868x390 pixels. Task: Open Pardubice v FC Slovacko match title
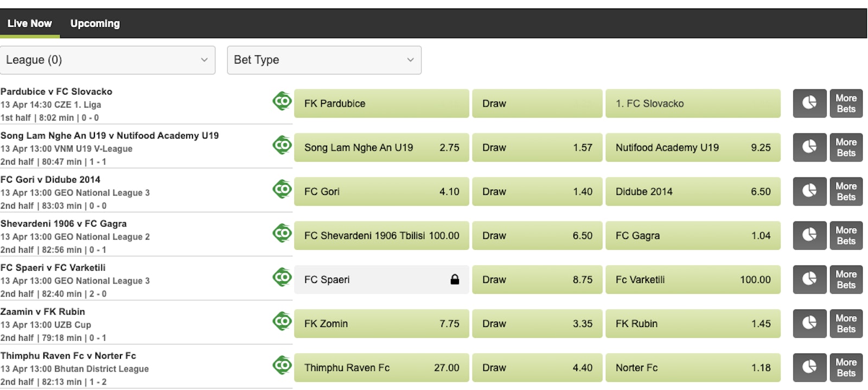coord(56,91)
